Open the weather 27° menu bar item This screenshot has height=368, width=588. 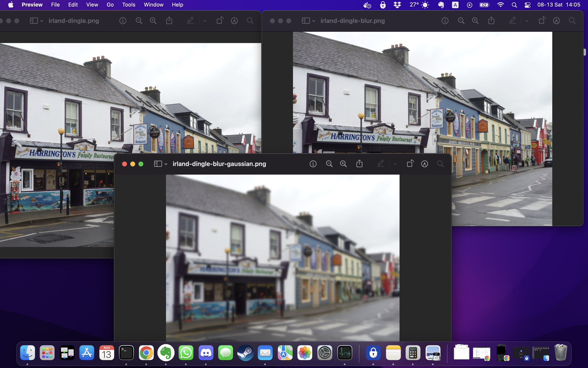point(419,5)
